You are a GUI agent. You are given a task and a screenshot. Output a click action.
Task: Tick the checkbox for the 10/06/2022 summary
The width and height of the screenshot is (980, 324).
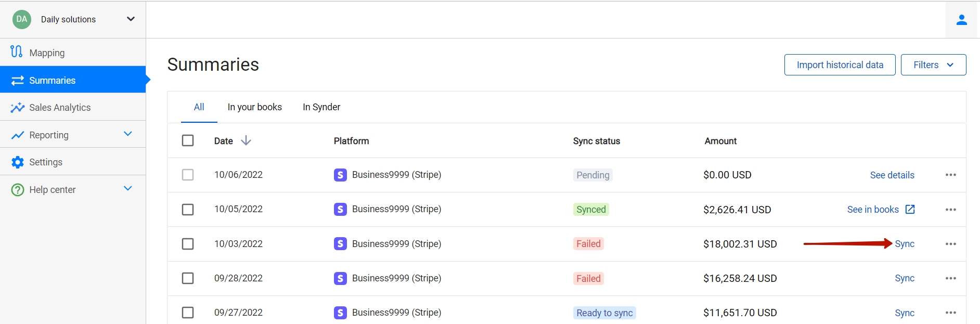coord(188,175)
